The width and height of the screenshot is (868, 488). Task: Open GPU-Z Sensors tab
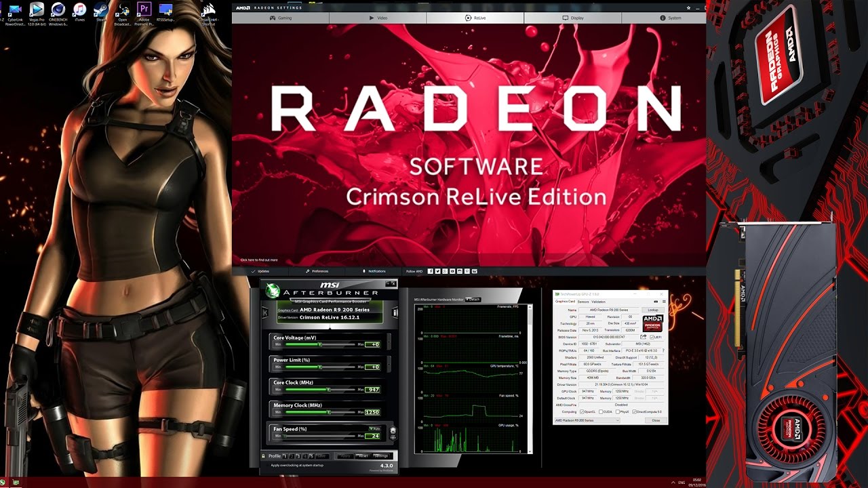pyautogui.click(x=583, y=302)
